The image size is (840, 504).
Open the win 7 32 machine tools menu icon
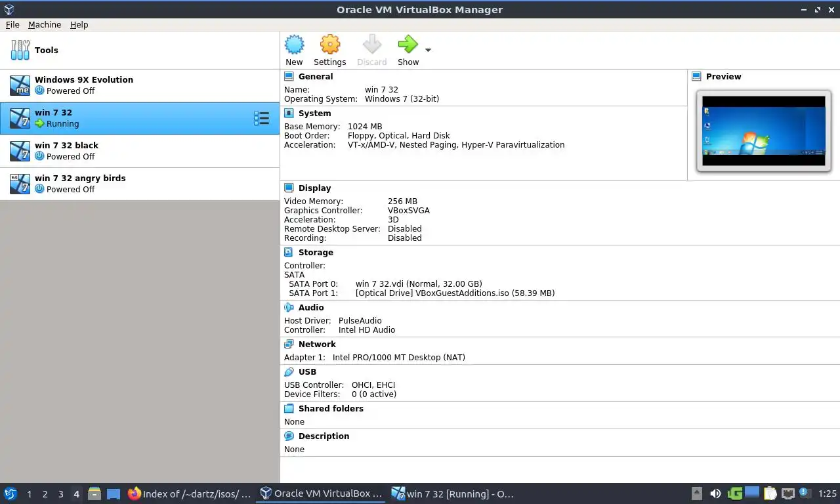[x=261, y=118]
